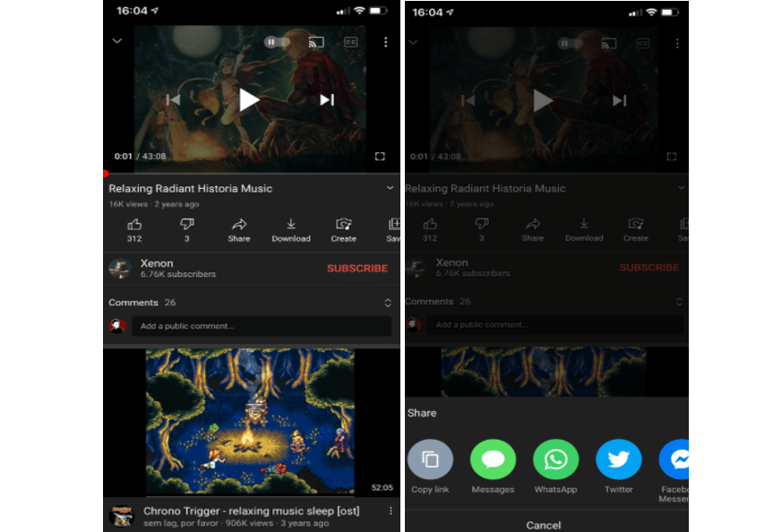Like the video with 312 likes
773x532 pixels.
tap(134, 230)
